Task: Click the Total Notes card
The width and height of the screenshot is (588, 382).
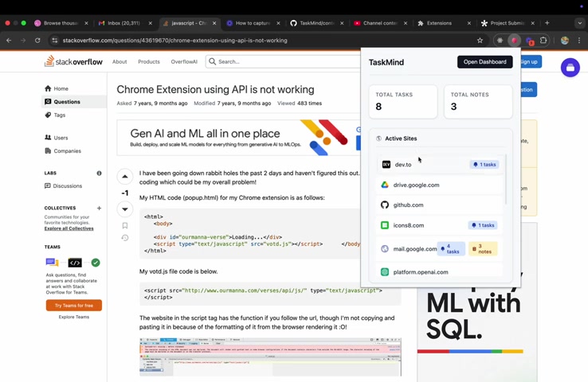Action: pyautogui.click(x=478, y=102)
